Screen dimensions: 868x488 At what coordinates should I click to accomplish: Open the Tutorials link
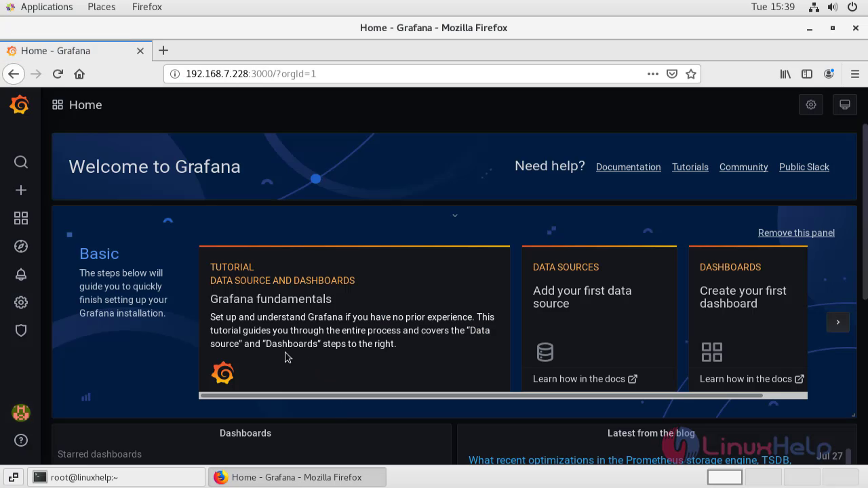click(x=690, y=167)
